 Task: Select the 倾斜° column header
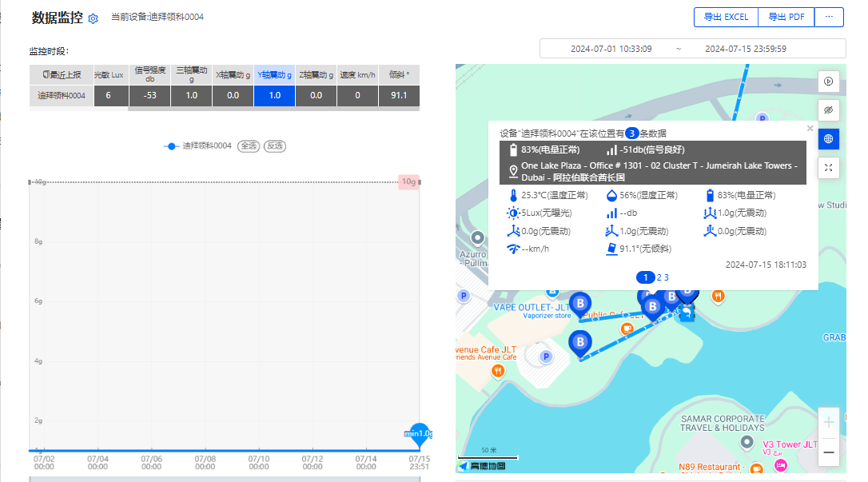pos(397,74)
